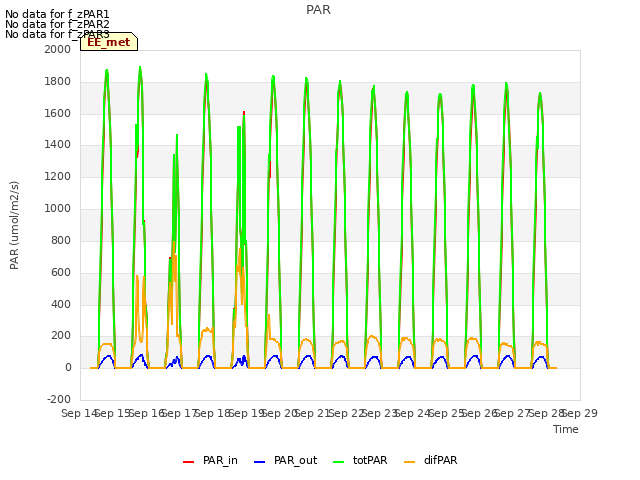Toggle the totPAR legend entry

pyautogui.click(x=360, y=461)
